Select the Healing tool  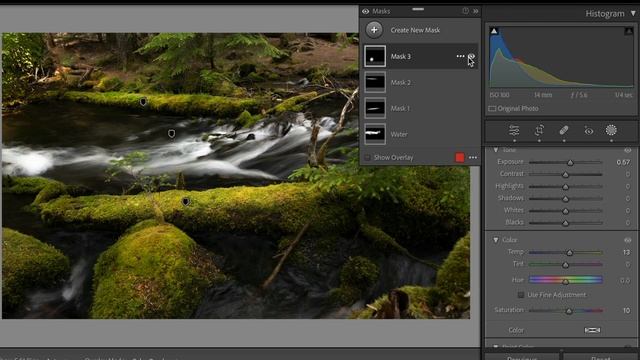tap(564, 131)
